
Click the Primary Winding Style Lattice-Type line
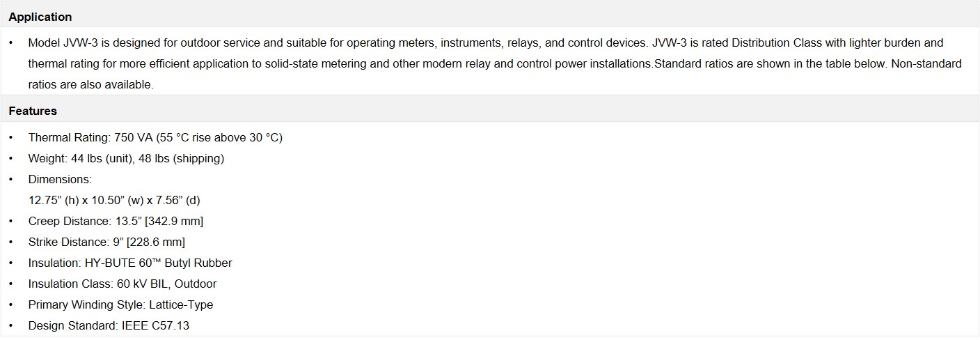click(x=120, y=304)
